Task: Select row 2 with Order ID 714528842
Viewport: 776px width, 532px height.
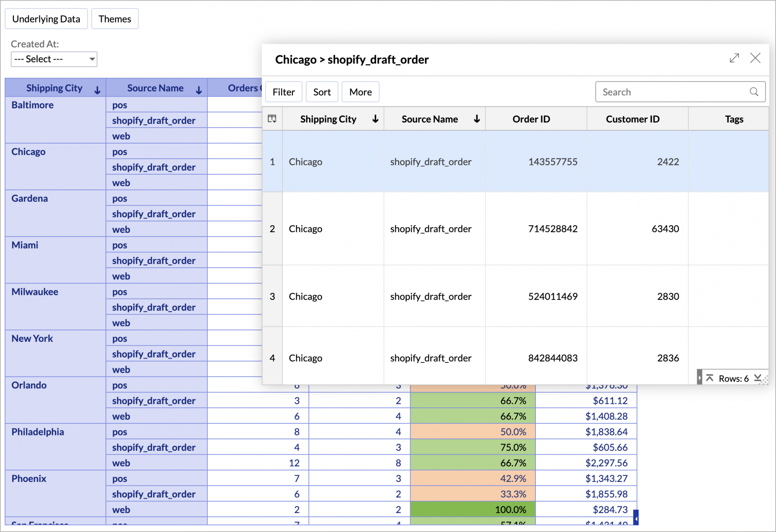Action: pyautogui.click(x=553, y=229)
